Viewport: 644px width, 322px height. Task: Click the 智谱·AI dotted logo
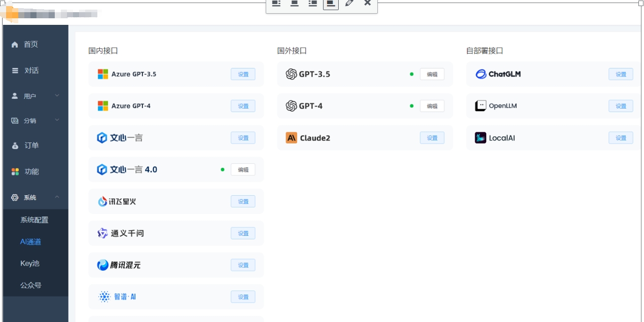click(104, 297)
